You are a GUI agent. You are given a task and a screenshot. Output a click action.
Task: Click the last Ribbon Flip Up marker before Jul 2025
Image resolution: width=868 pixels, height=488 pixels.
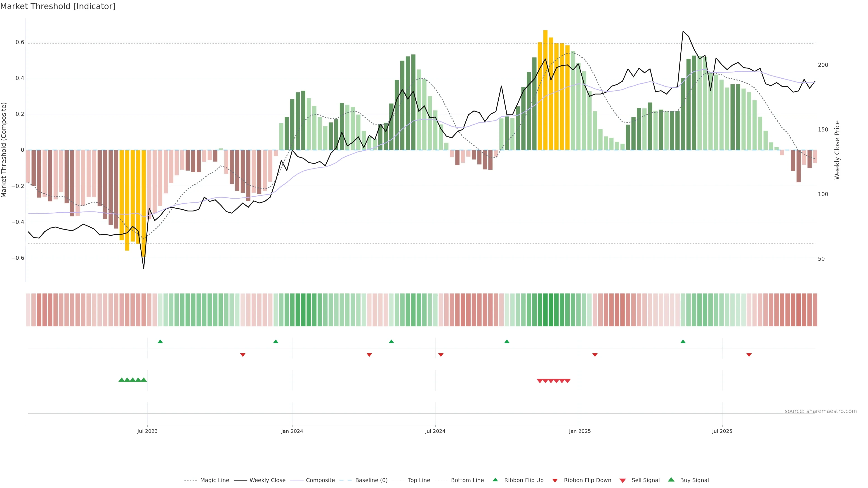683,342
